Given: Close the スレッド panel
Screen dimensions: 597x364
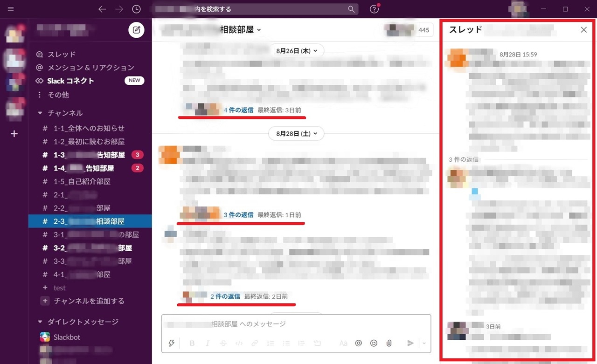Looking at the screenshot, I should [x=583, y=30].
